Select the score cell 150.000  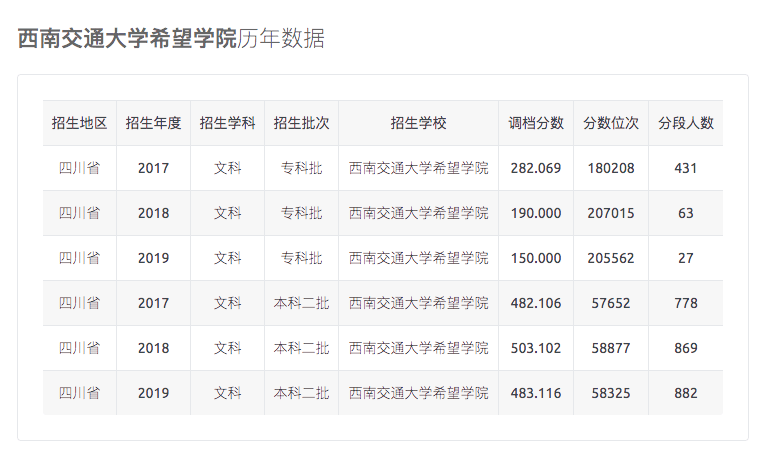point(536,258)
